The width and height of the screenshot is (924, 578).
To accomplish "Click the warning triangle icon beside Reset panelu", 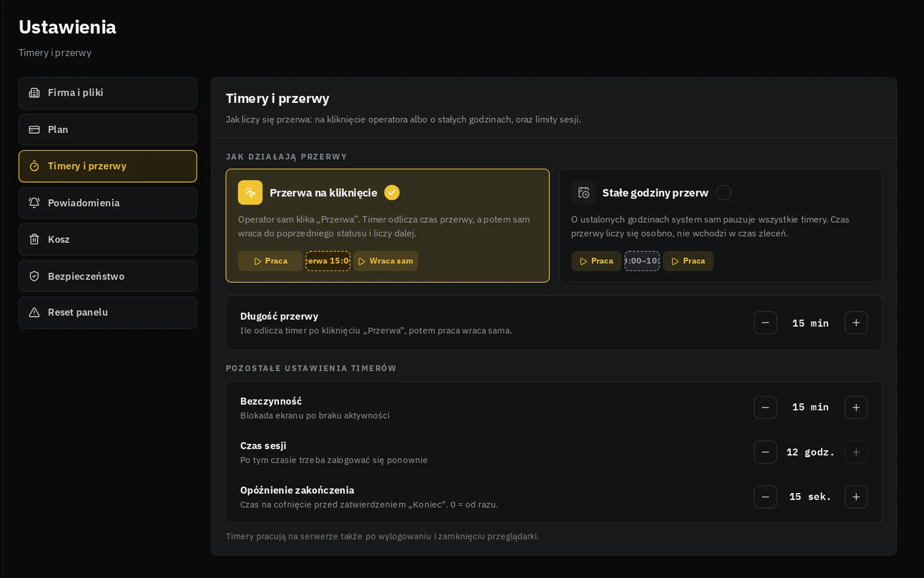I will tap(35, 312).
